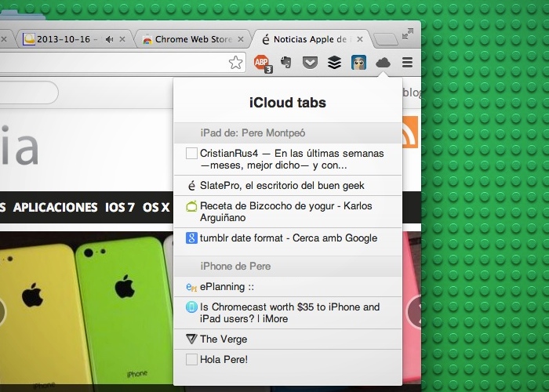This screenshot has width=549, height=392.
Task: Close the 2013-10-16 tab
Action: [122, 39]
